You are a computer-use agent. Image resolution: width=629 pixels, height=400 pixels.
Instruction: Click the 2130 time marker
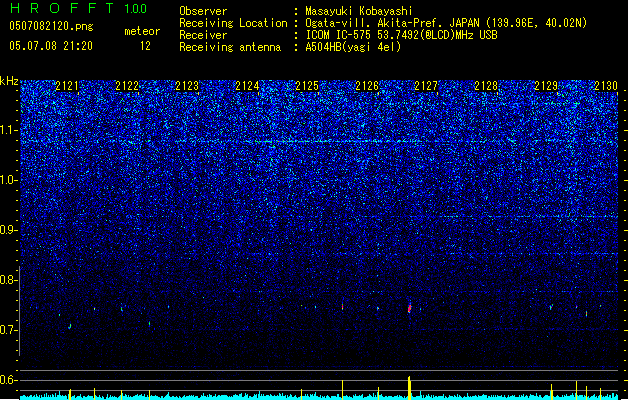[606, 86]
